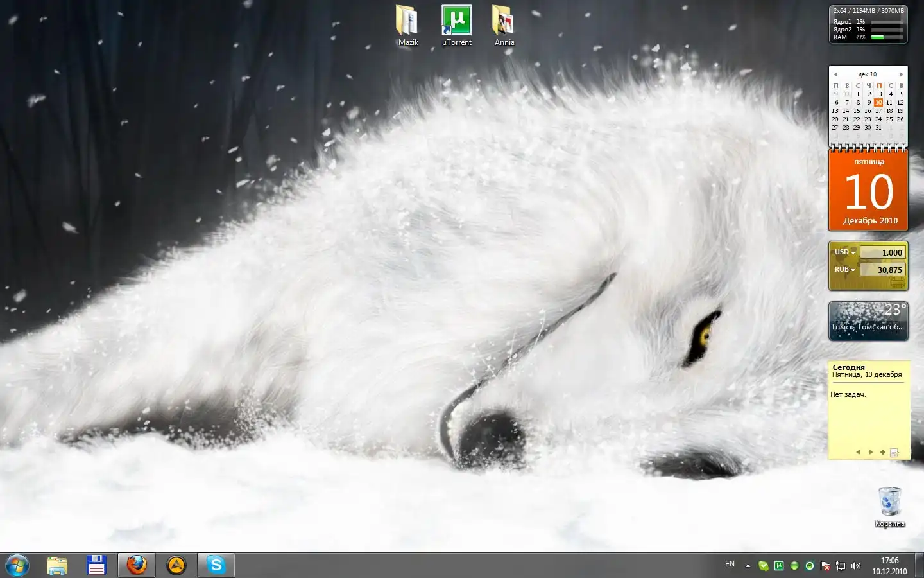Go to previous month in calendar gadget

coord(835,74)
